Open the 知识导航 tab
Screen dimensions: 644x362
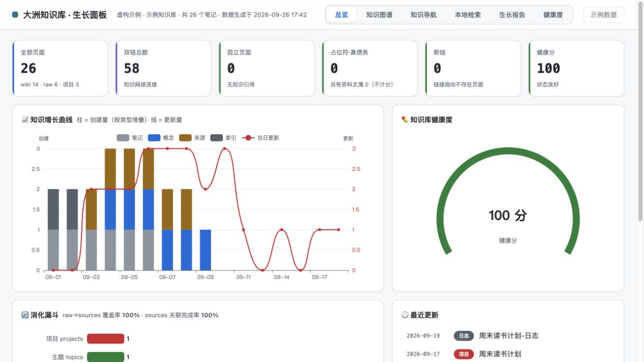(x=424, y=15)
